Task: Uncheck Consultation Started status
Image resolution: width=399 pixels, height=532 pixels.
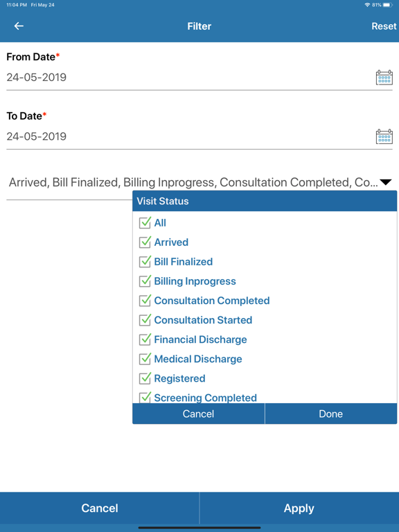Action: coord(145,320)
